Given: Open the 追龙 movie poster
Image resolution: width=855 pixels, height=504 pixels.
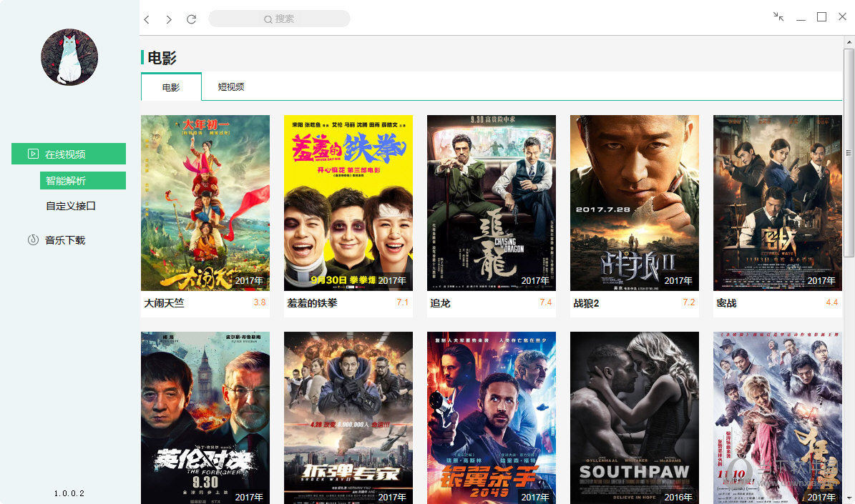Looking at the screenshot, I should [492, 203].
